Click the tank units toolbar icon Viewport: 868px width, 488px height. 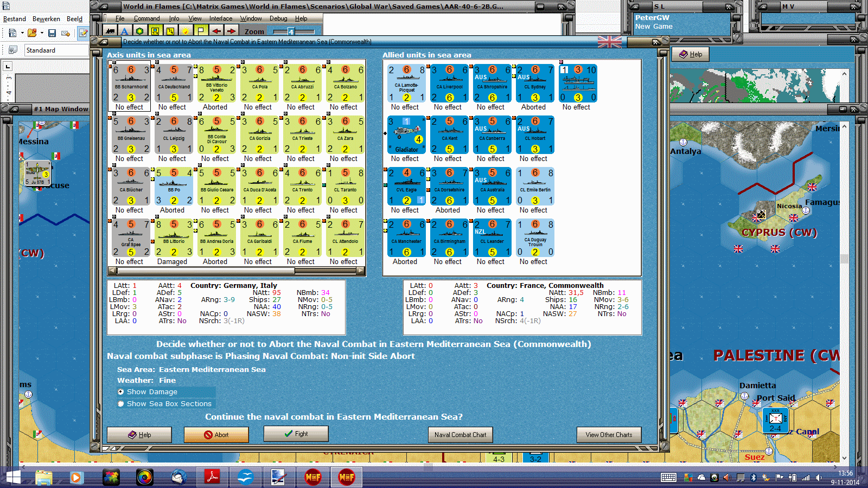[111, 31]
